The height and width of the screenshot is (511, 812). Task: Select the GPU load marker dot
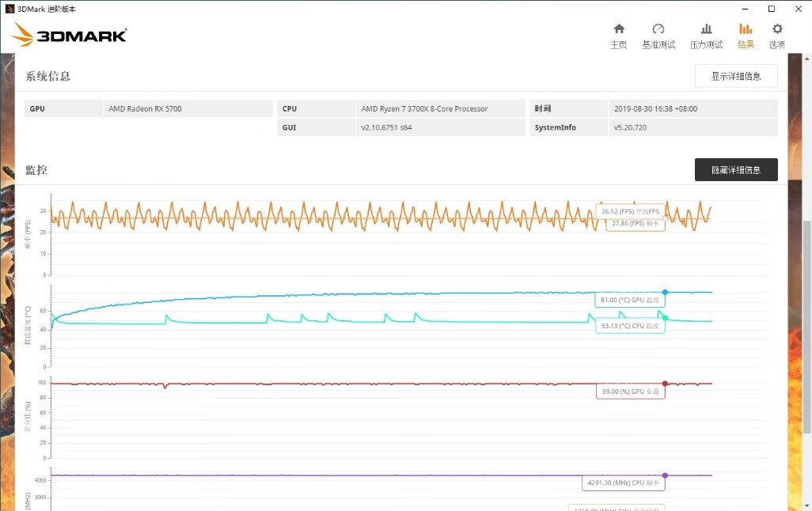pyautogui.click(x=665, y=384)
